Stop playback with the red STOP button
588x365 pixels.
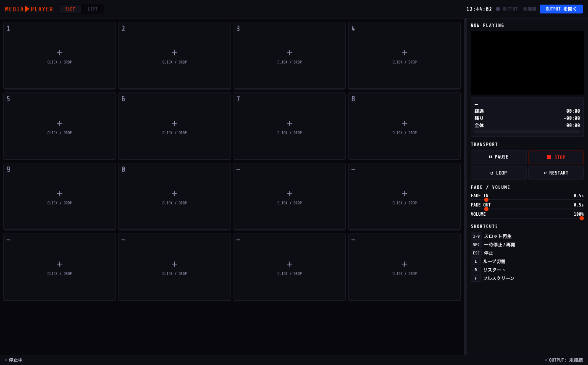click(556, 157)
